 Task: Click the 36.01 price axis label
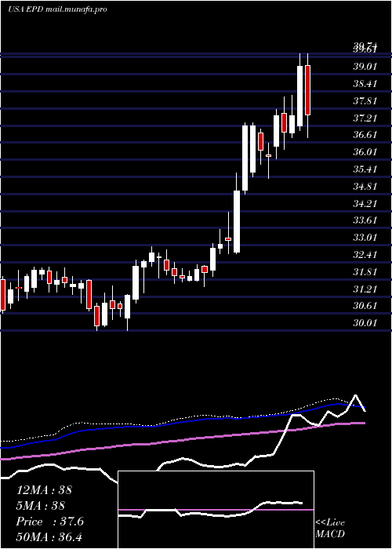coord(365,152)
